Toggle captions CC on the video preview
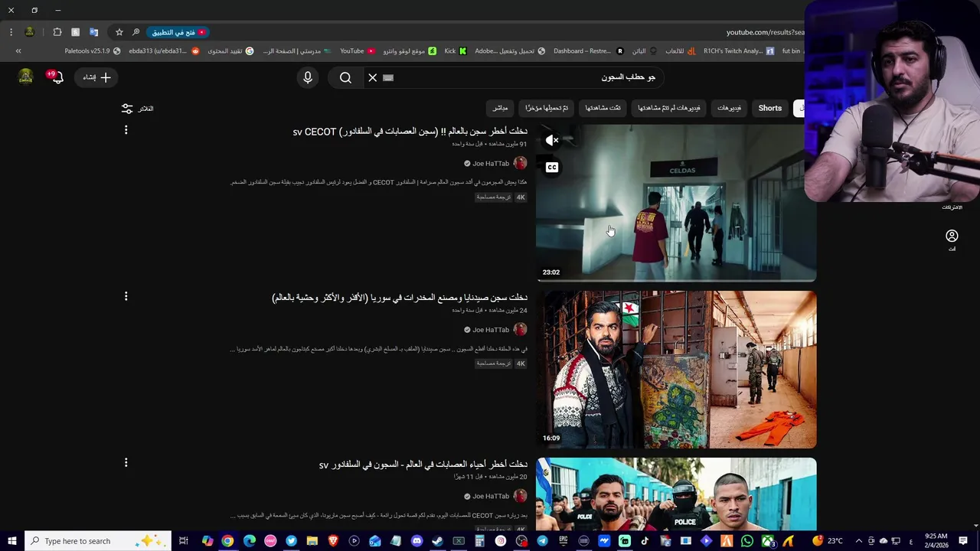Screen dimensions: 980x551 click(552, 167)
